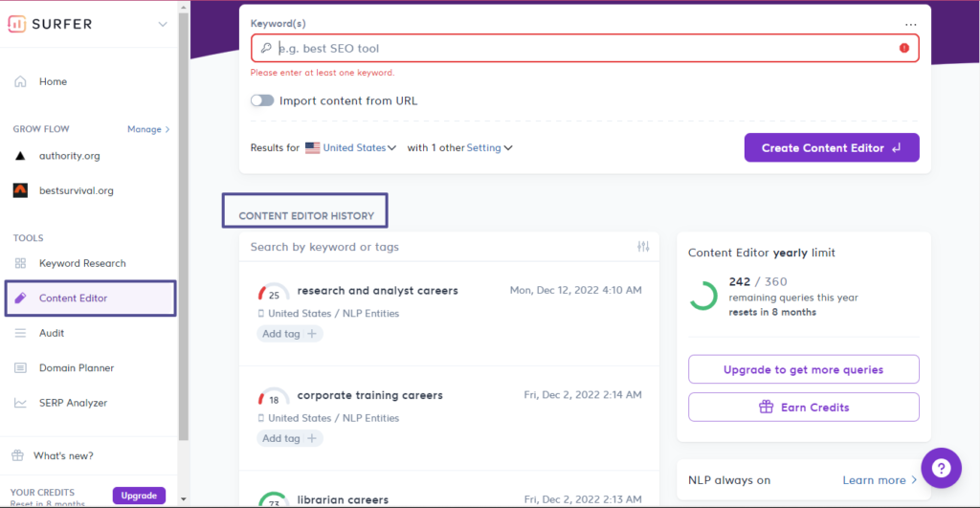The width and height of the screenshot is (980, 508).
Task: Click the red error alert icon
Action: [904, 48]
